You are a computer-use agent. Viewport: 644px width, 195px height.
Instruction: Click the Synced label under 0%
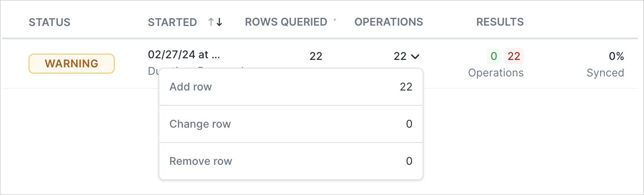coord(605,73)
